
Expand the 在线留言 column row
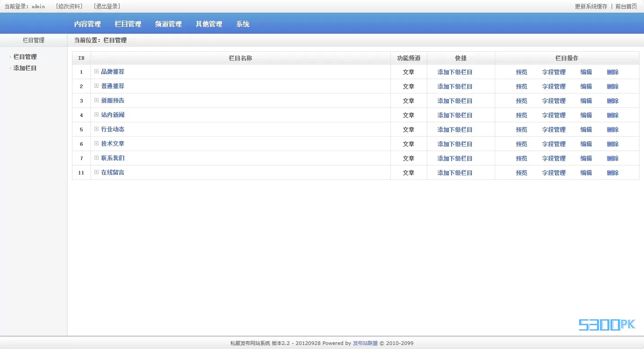(96, 172)
